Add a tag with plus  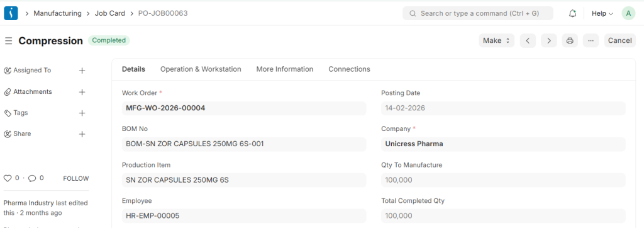[82, 113]
